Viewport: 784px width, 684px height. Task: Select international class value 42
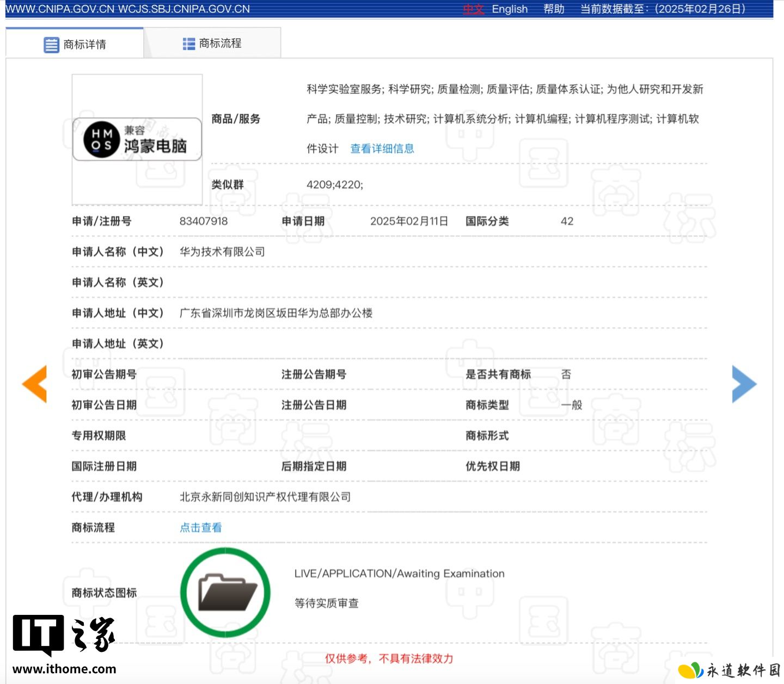click(x=567, y=221)
